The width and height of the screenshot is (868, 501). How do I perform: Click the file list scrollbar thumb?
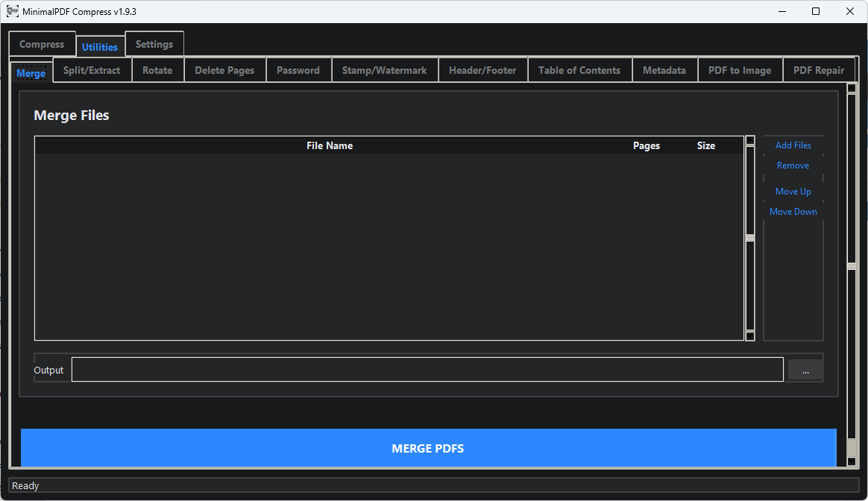tap(750, 238)
